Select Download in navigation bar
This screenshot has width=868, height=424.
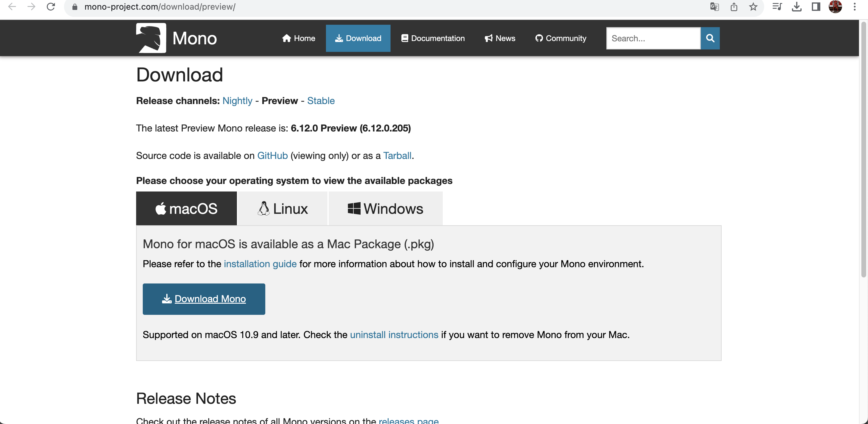click(x=358, y=38)
